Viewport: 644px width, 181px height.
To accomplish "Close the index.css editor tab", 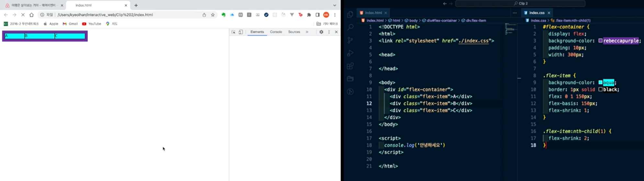I will [x=549, y=13].
